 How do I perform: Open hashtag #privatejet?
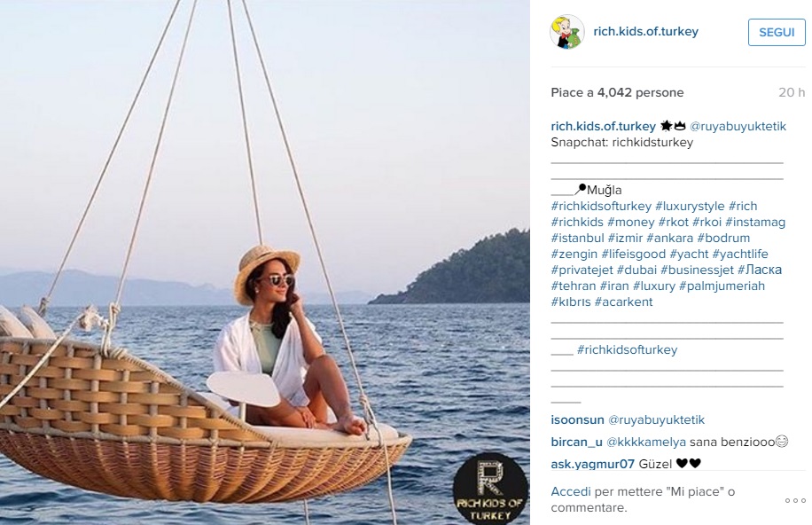coord(582,270)
